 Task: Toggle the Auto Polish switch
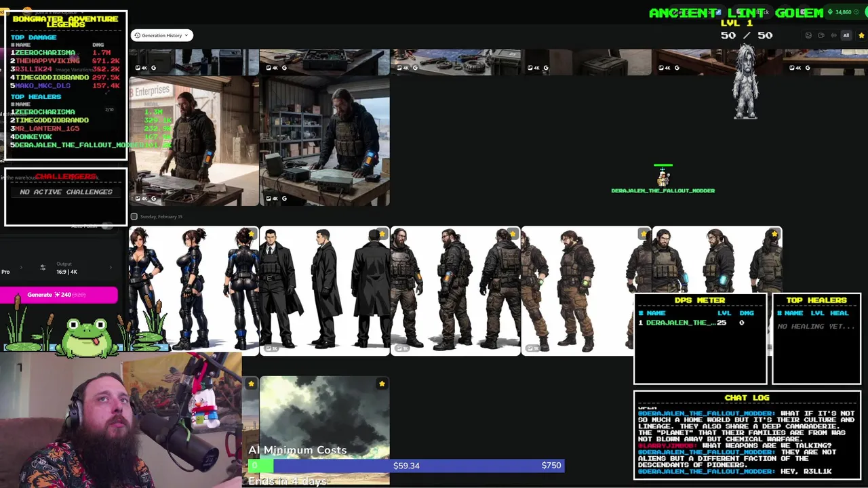[x=106, y=226]
